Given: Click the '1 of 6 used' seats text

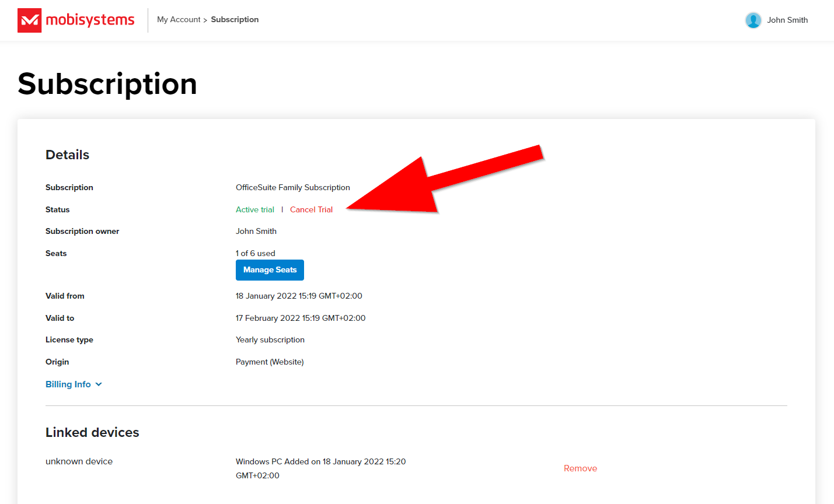Looking at the screenshot, I should tap(256, 253).
